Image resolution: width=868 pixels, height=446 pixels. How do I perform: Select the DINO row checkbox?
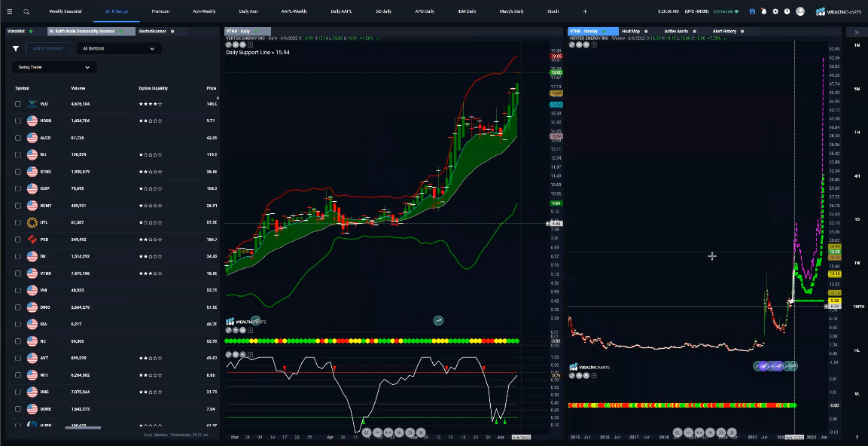tap(18, 307)
